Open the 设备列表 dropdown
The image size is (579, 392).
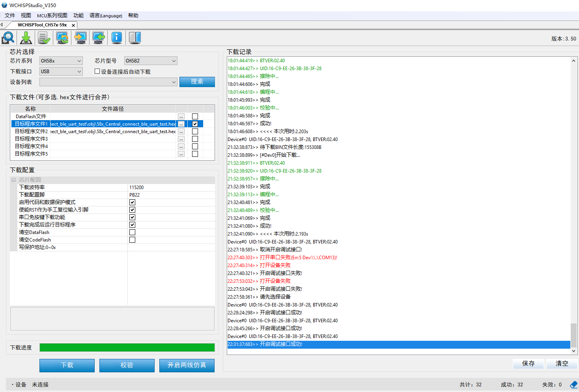click(108, 82)
